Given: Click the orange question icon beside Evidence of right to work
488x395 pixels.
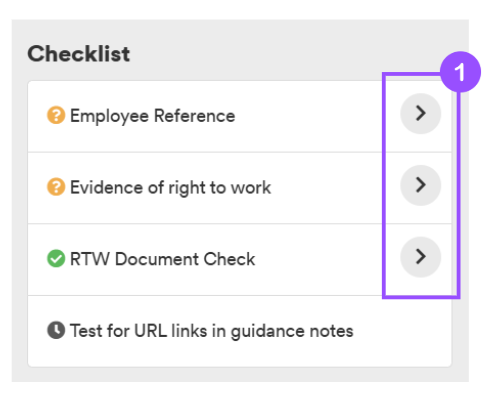Looking at the screenshot, I should (x=56, y=187).
